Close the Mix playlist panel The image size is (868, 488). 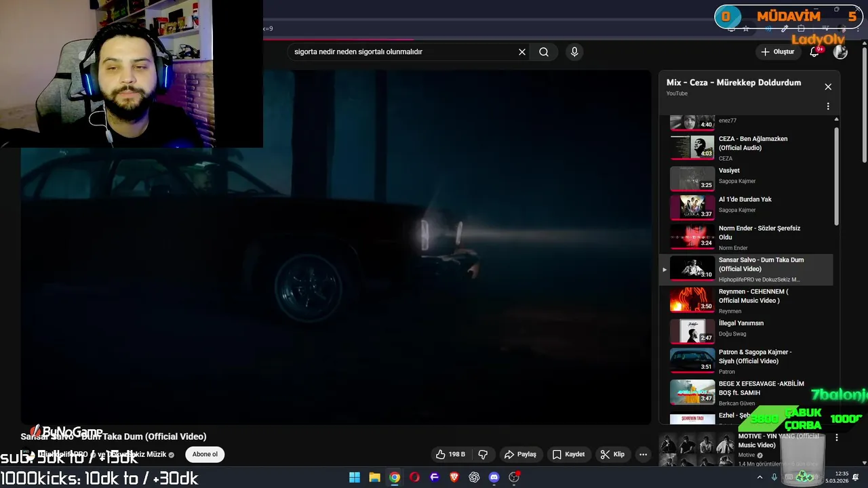click(828, 87)
